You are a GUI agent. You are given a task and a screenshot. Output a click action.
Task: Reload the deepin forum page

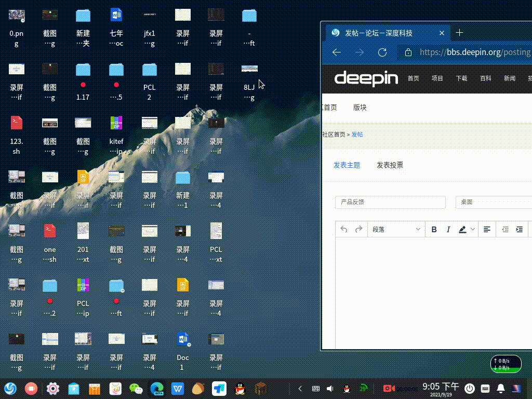pyautogui.click(x=382, y=52)
